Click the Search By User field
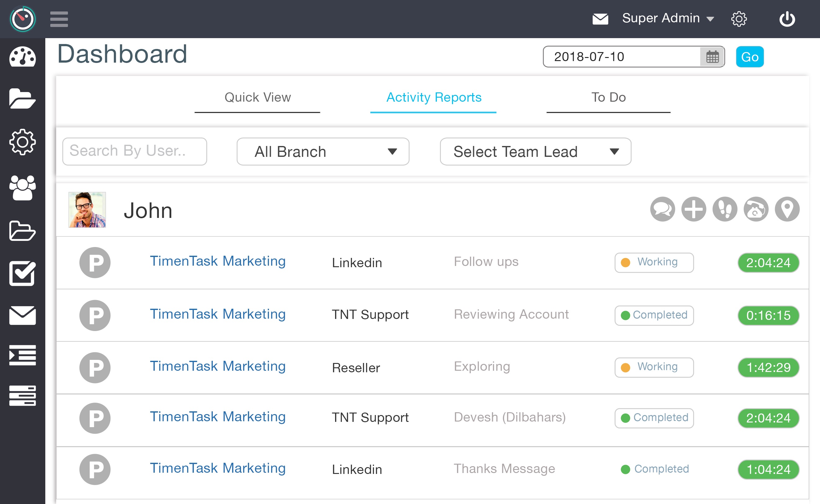The height and width of the screenshot is (504, 820). pos(135,151)
